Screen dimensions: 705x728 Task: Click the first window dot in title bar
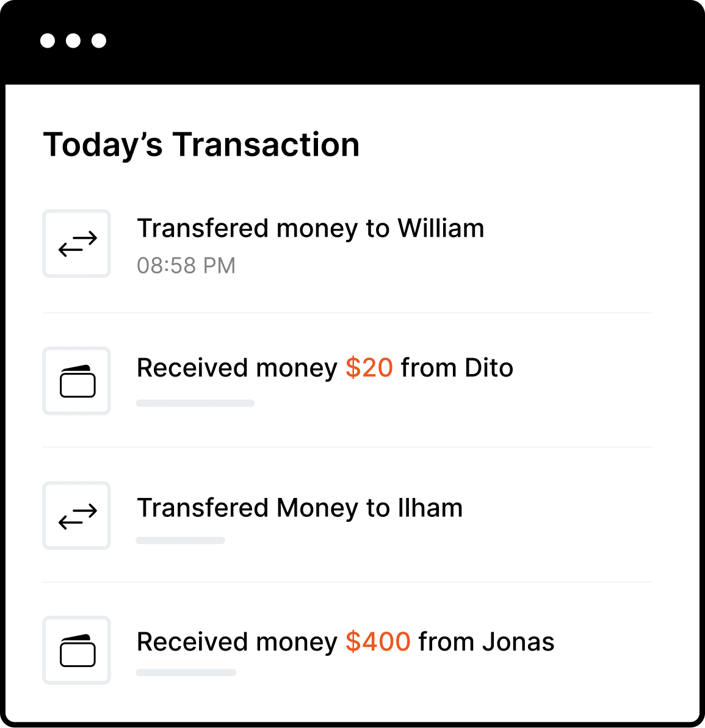48,41
